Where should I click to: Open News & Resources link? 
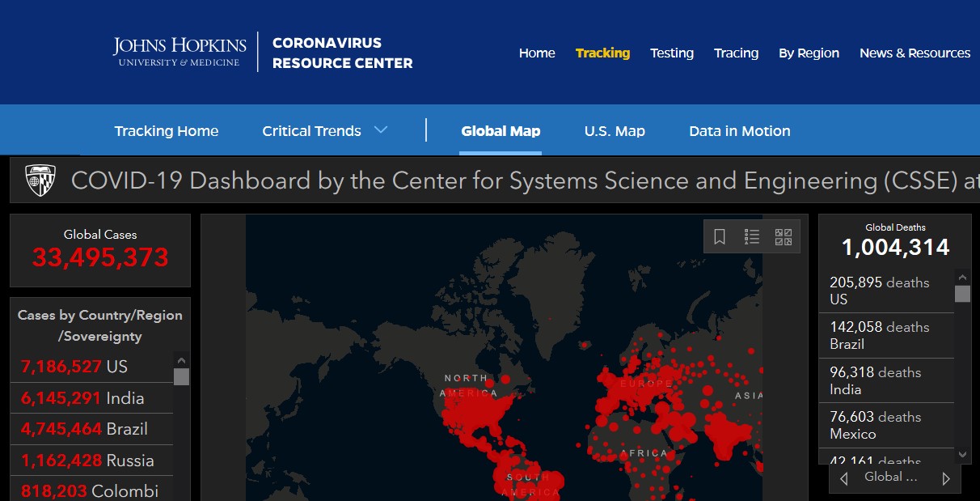click(915, 53)
